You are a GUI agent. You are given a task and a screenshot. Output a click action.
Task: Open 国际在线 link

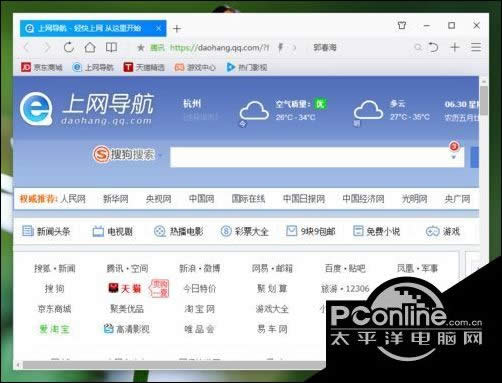(x=248, y=199)
